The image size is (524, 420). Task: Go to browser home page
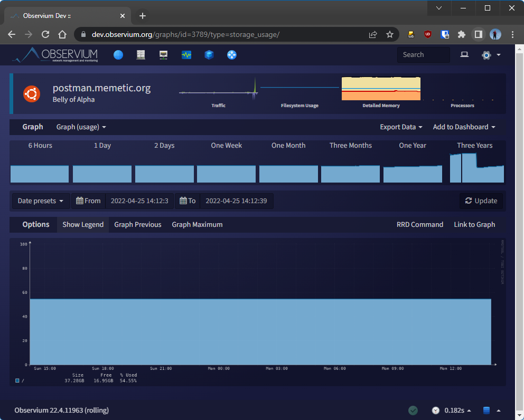pyautogui.click(x=62, y=34)
